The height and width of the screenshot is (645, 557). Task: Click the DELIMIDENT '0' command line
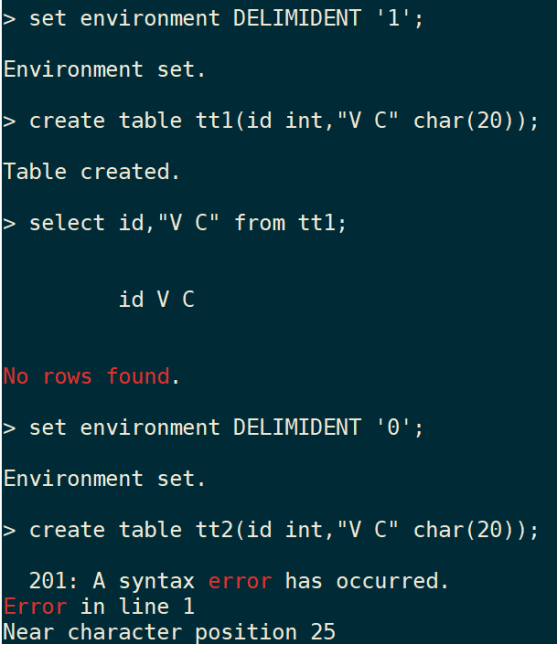[x=213, y=428]
